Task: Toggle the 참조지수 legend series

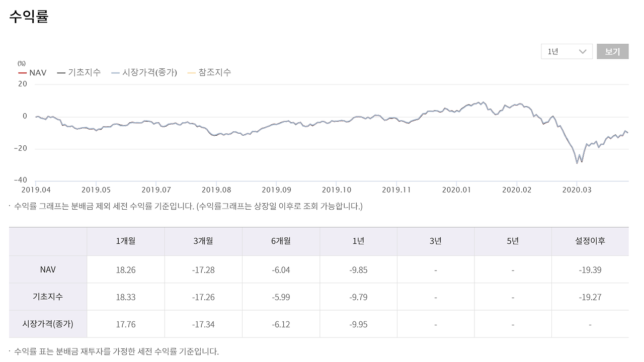Action: [209, 72]
